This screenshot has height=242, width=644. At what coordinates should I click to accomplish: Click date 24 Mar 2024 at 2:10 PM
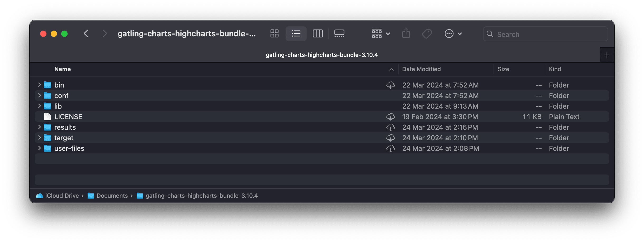pos(440,138)
